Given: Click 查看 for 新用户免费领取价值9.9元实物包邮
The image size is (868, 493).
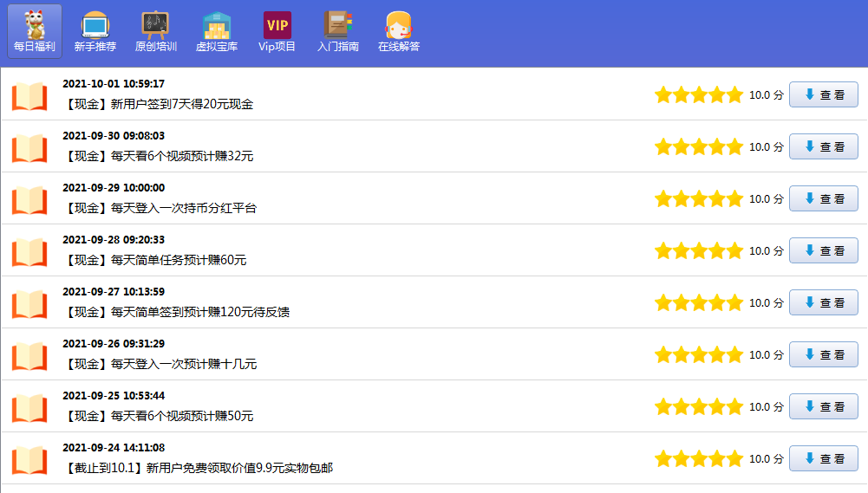Looking at the screenshot, I should click(823, 458).
